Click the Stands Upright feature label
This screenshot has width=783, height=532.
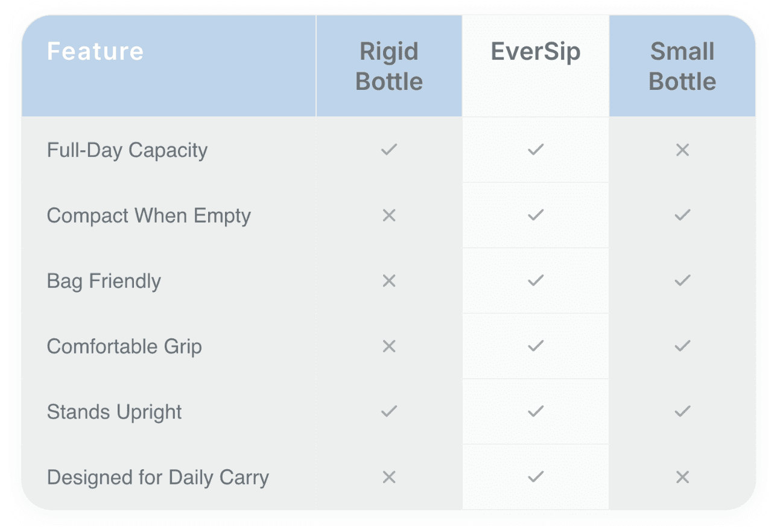pos(115,413)
